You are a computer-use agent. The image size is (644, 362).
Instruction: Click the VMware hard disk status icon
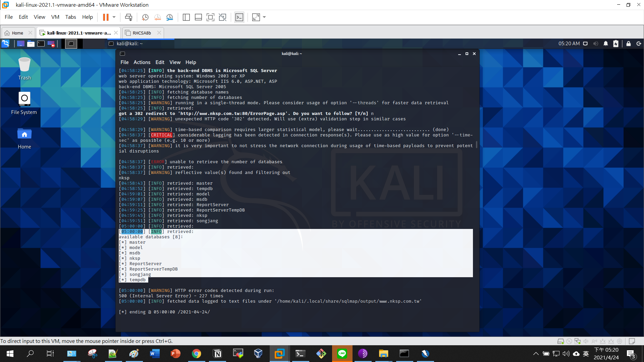pyautogui.click(x=560, y=341)
